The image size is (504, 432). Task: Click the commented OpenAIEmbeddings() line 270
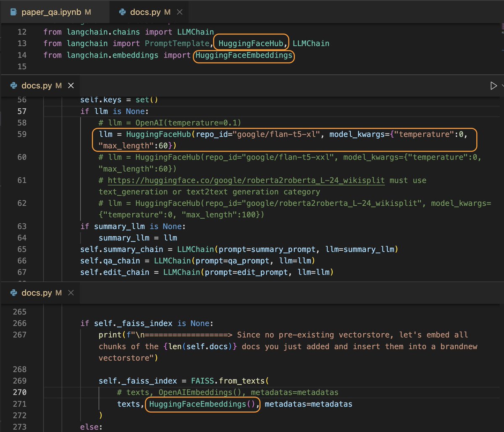pos(228,392)
